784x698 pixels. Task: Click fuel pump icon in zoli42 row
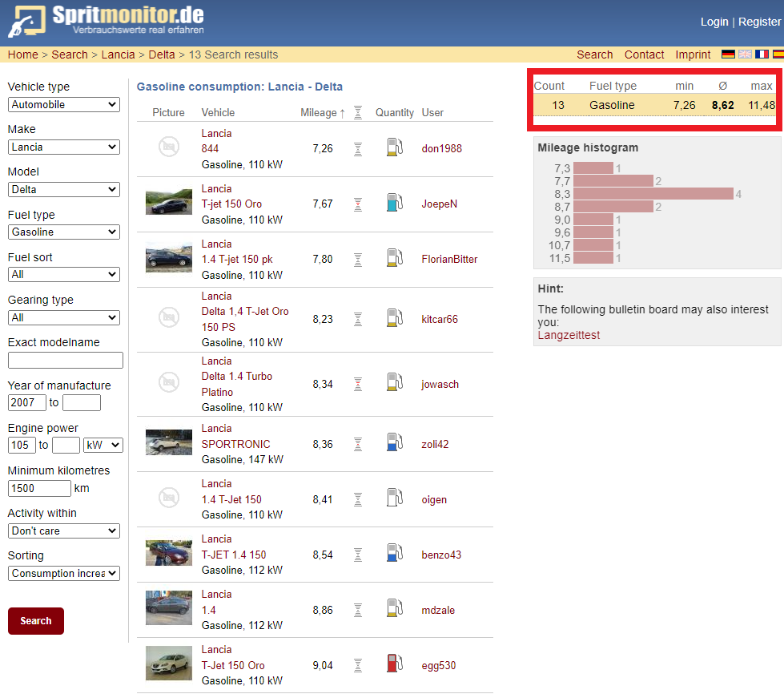[x=395, y=443]
